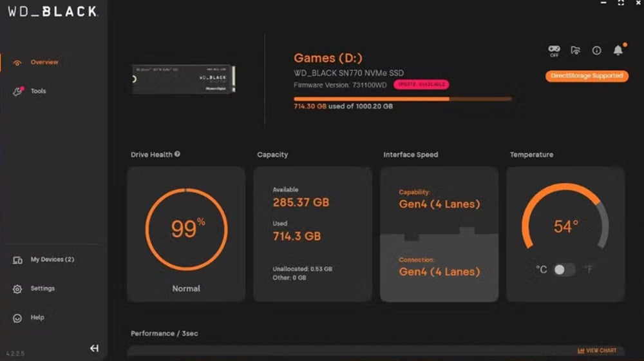The width and height of the screenshot is (644, 361).
Task: Click the 54° temperature gauge
Action: pos(565,217)
